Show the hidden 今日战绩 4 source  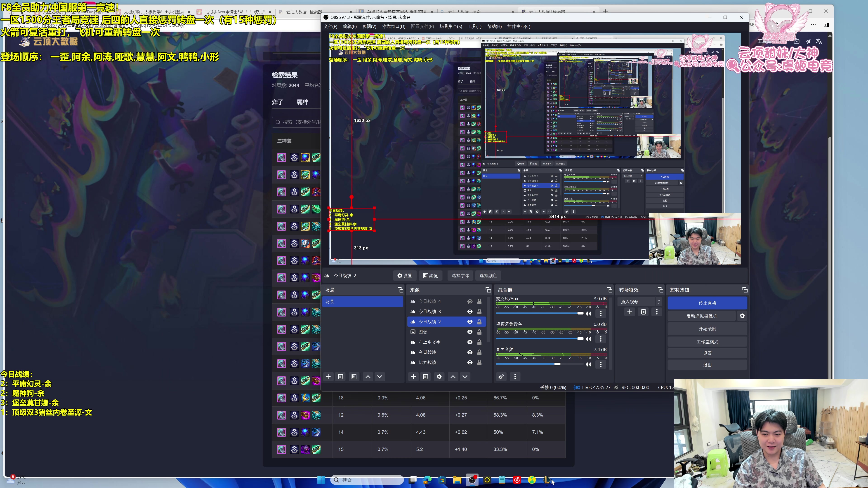click(x=470, y=301)
